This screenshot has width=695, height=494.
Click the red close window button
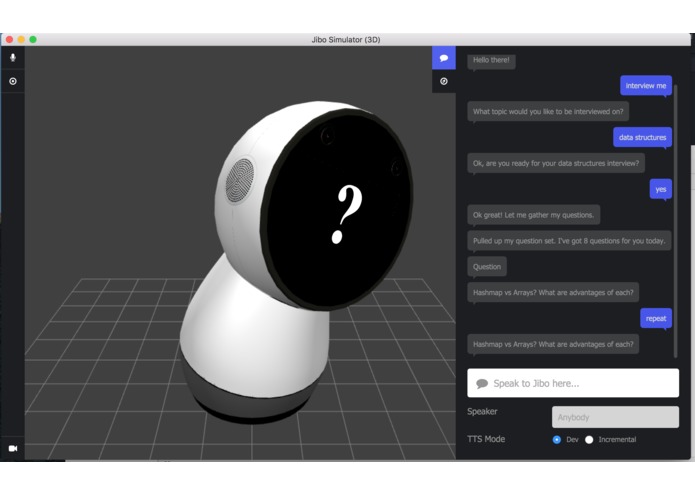click(x=9, y=39)
